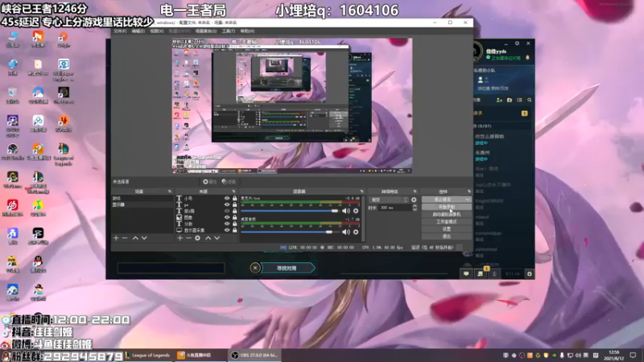
Task: Click the add source plus icon
Action: pos(180,238)
